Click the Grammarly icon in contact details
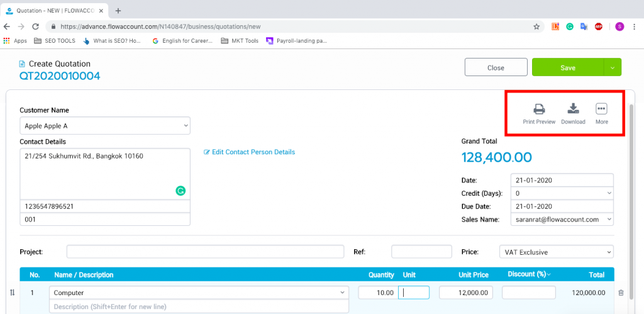 pos(180,190)
